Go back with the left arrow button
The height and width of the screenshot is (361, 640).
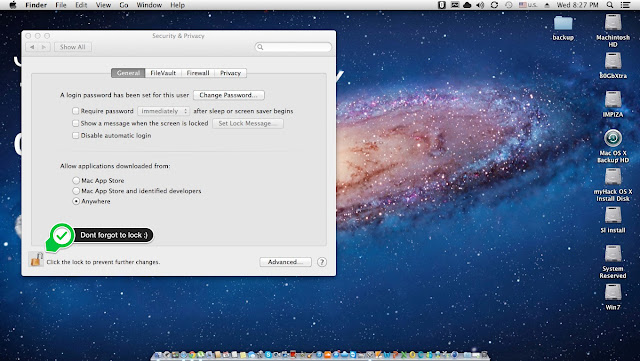[x=32, y=47]
